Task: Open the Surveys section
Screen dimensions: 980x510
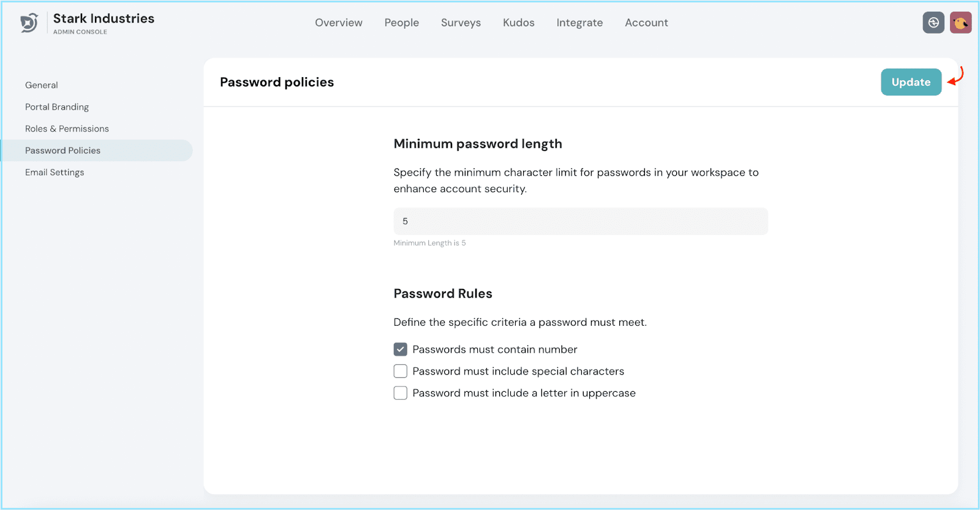Action: 461,23
